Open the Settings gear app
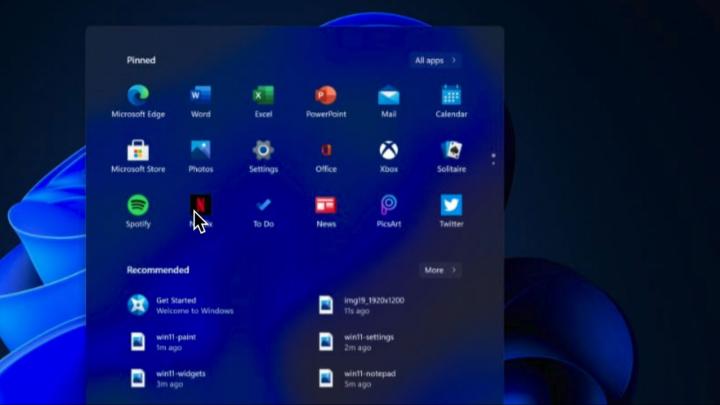 (x=263, y=157)
